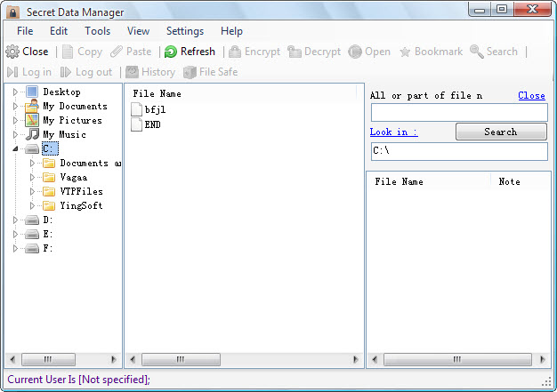The height and width of the screenshot is (392, 557).
Task: Click the Open toolbar icon
Action: point(355,52)
